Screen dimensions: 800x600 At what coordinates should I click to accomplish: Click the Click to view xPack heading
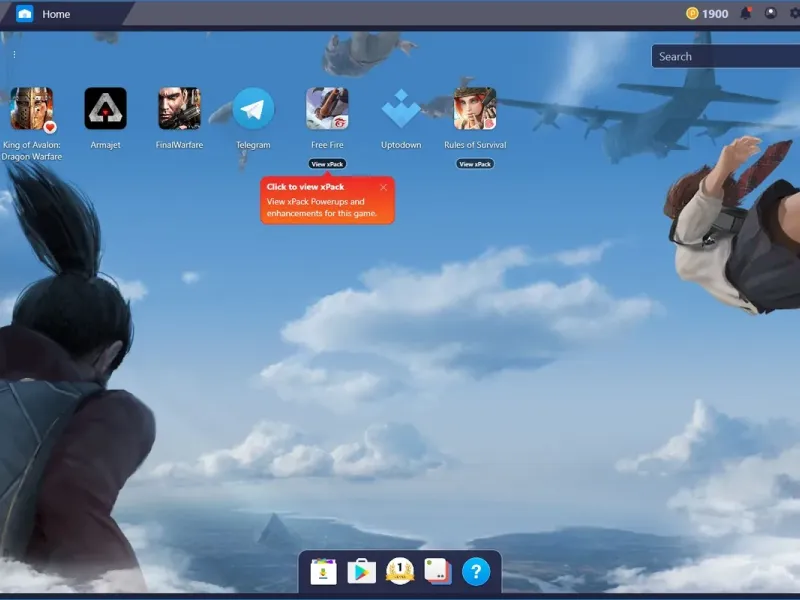(305, 187)
